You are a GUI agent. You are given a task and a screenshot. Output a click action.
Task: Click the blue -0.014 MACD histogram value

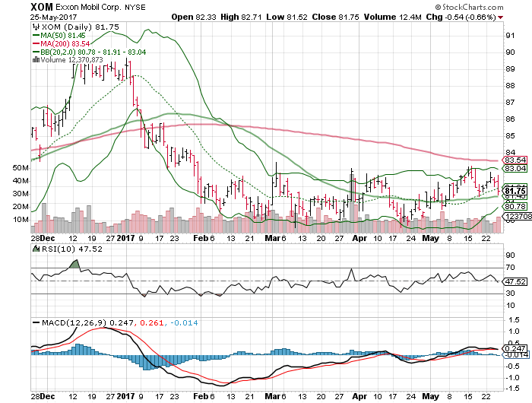tap(184, 322)
